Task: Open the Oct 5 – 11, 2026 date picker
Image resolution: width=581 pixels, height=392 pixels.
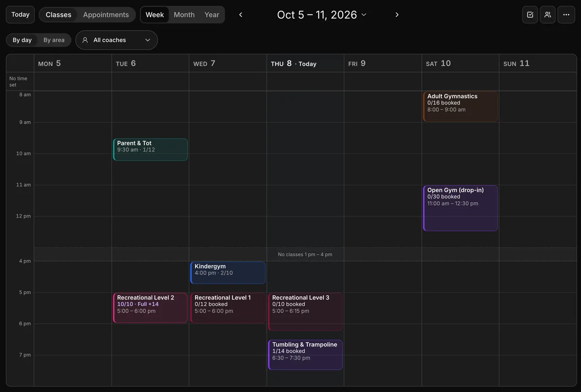Action: (322, 15)
